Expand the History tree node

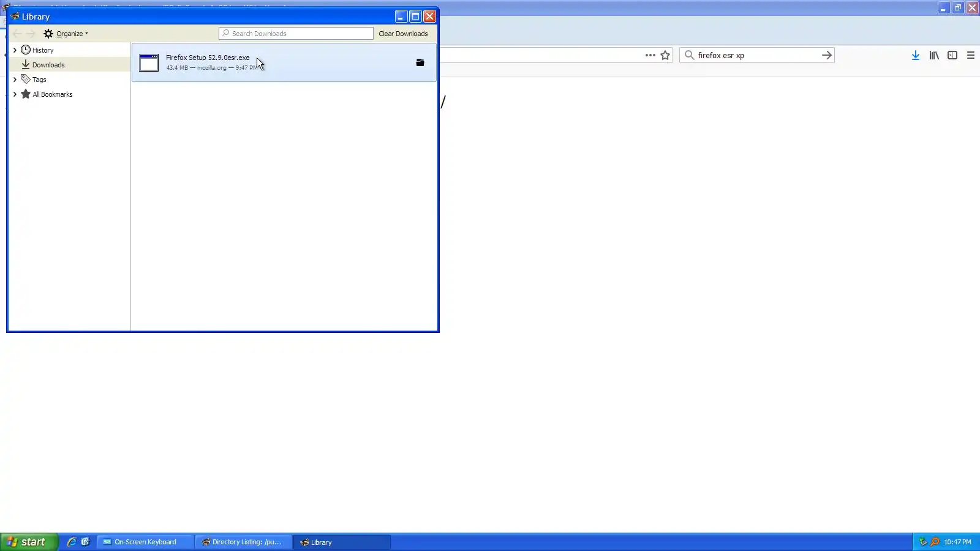click(15, 50)
